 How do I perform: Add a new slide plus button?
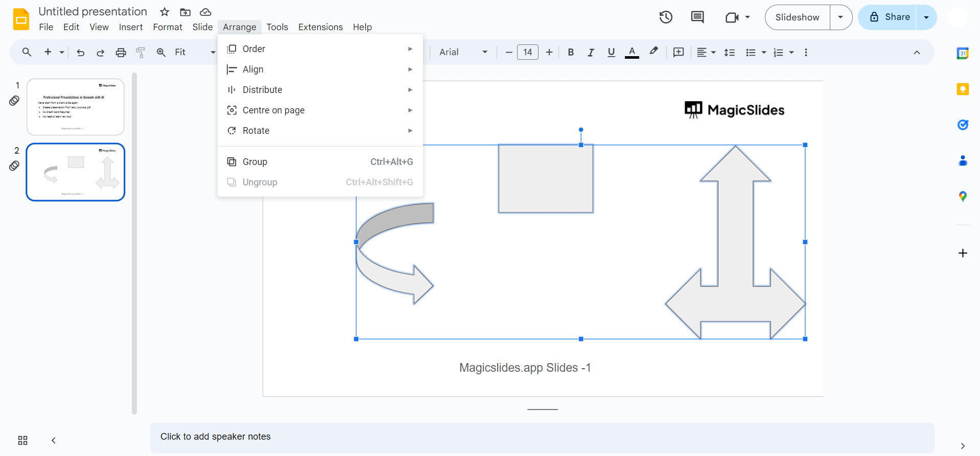point(48,52)
